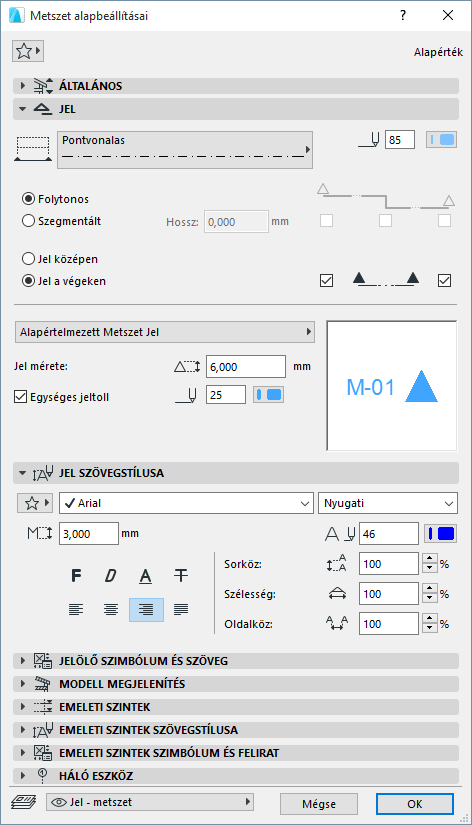Align text left
Viewport: 472px width, 825px height.
click(x=76, y=609)
